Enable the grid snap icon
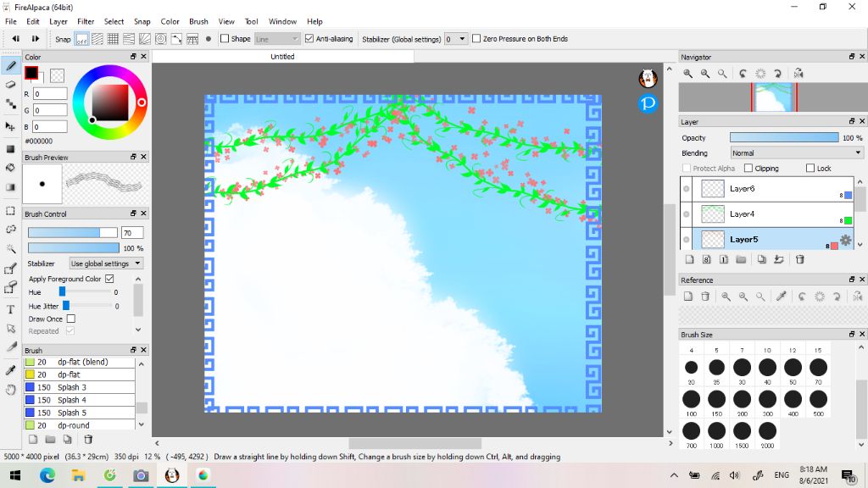Viewport: 868px width, 488px height. (113, 39)
